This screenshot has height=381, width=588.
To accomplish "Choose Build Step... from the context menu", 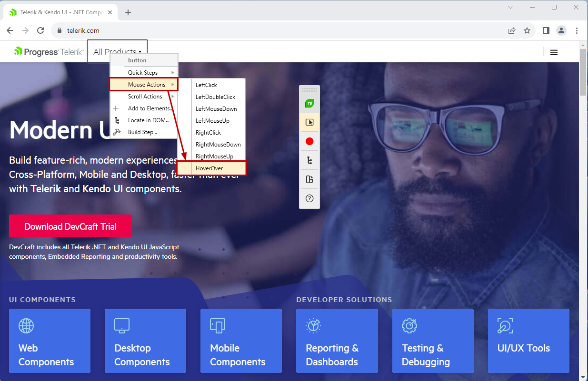I will [144, 132].
